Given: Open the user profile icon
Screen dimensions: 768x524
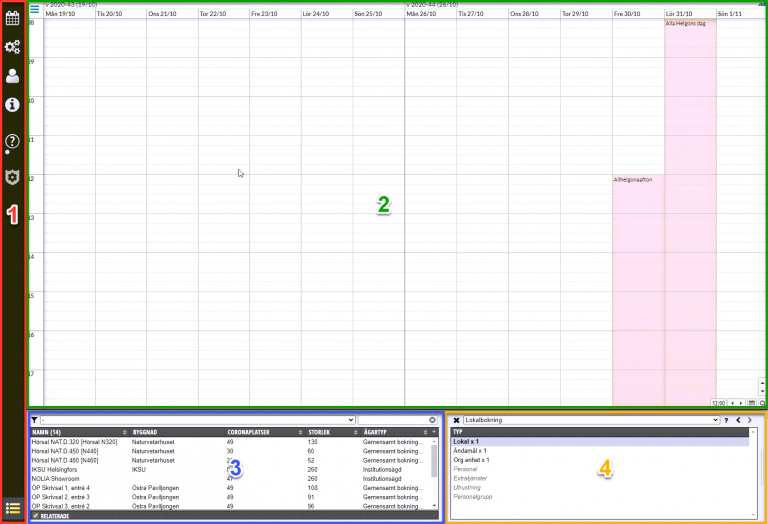Looking at the screenshot, I should tap(12, 76).
